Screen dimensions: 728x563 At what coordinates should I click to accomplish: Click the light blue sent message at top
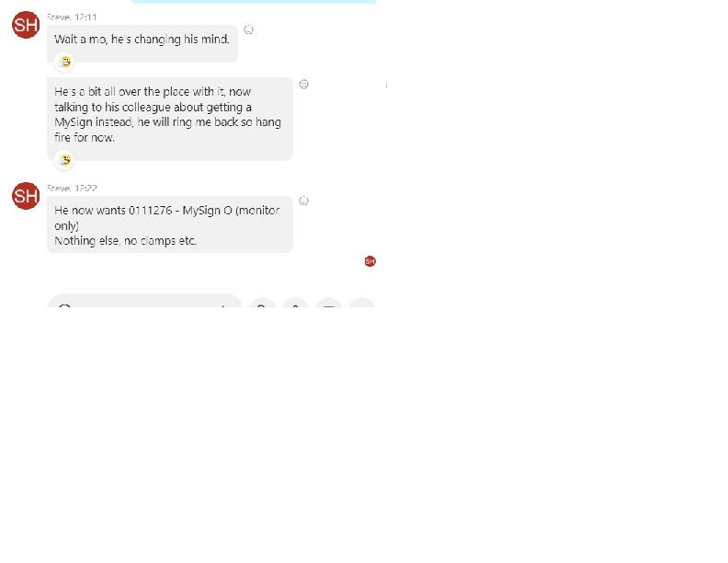pos(253,2)
